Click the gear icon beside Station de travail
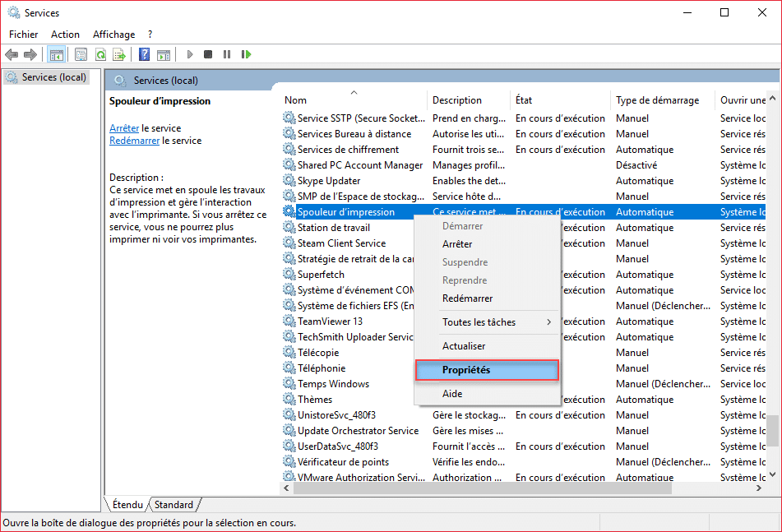Image resolution: width=782 pixels, height=532 pixels. pos(289,227)
